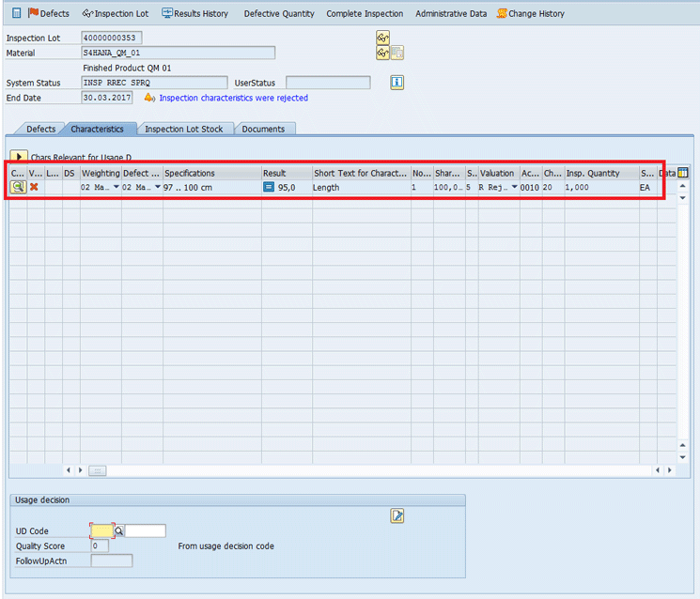Viewport: 700px width, 599px height.
Task: Click the Defective Quantity button
Action: point(277,13)
